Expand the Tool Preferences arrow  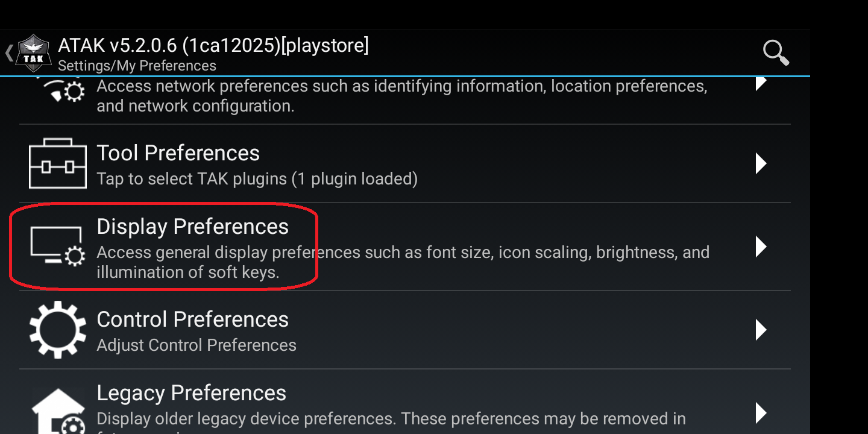(x=761, y=163)
